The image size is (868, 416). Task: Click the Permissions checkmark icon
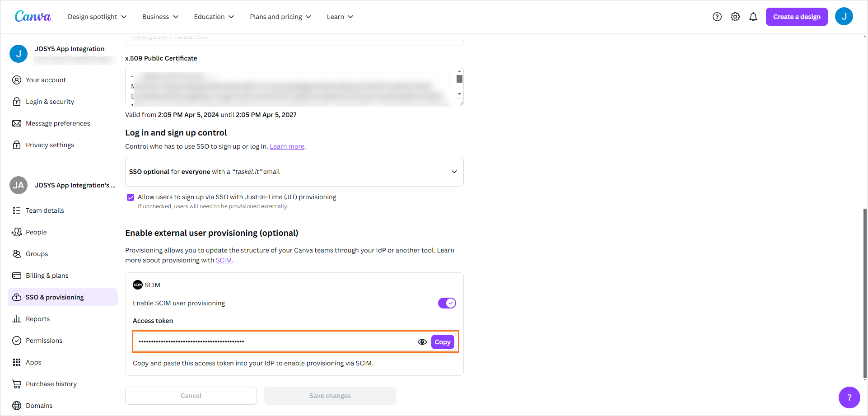(x=17, y=341)
